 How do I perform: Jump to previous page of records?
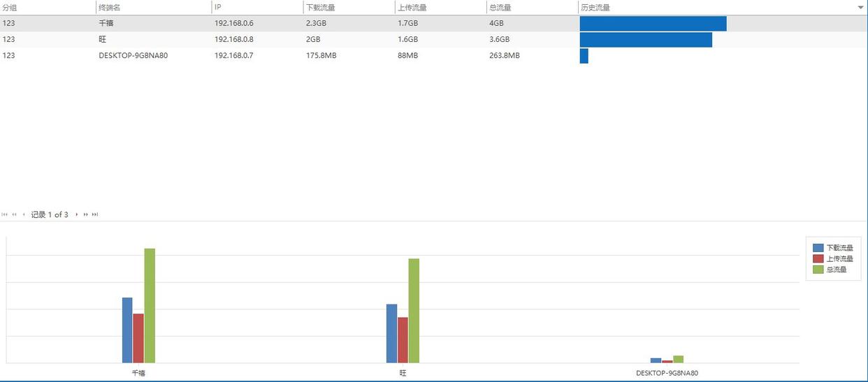click(x=14, y=214)
